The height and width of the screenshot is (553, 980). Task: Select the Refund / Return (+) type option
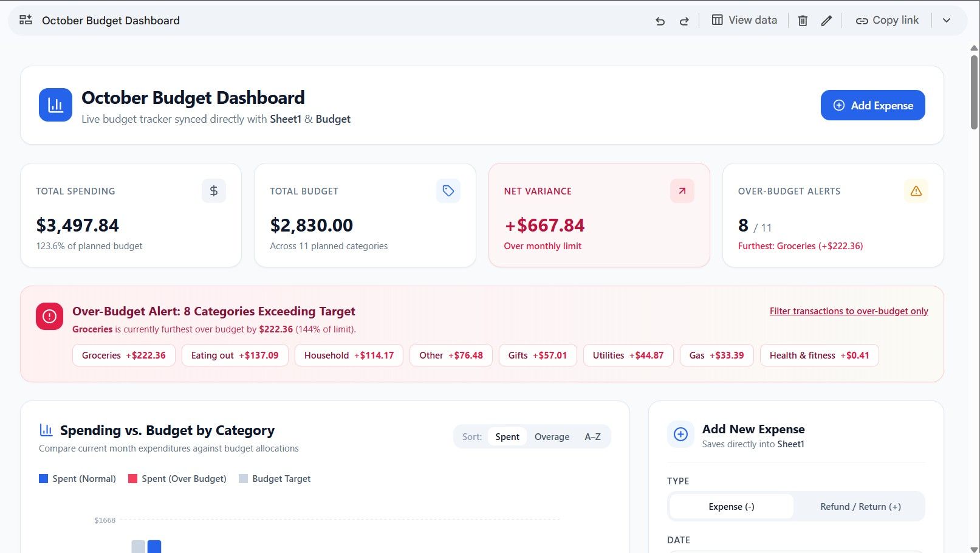click(x=860, y=507)
